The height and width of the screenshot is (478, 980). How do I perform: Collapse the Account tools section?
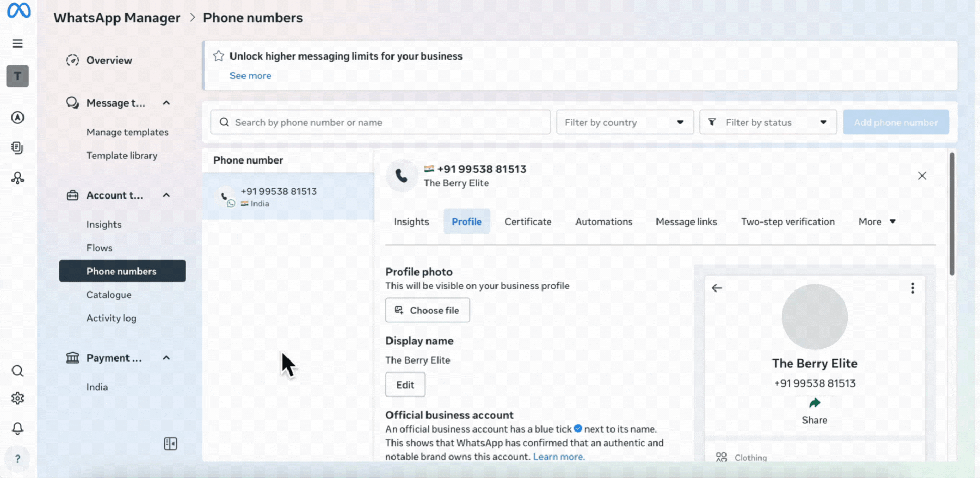click(x=166, y=195)
